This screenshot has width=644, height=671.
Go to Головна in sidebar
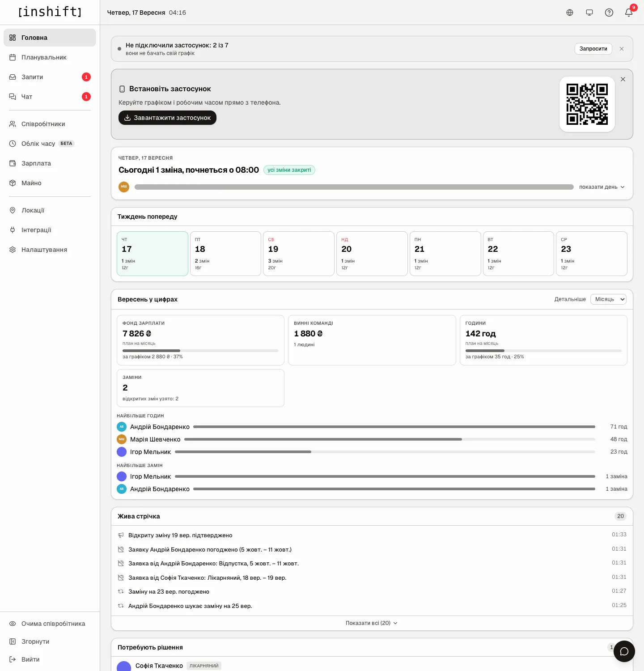tap(50, 38)
